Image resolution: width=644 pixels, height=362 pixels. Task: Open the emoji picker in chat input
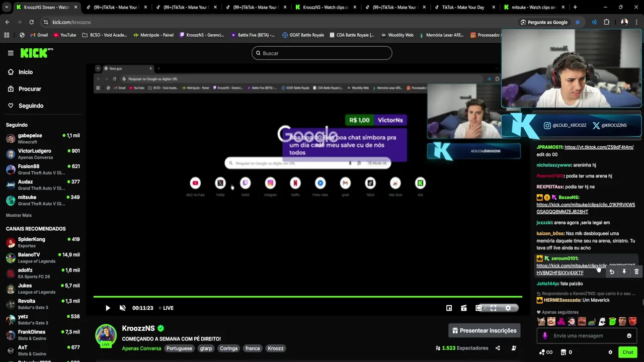[629, 336]
